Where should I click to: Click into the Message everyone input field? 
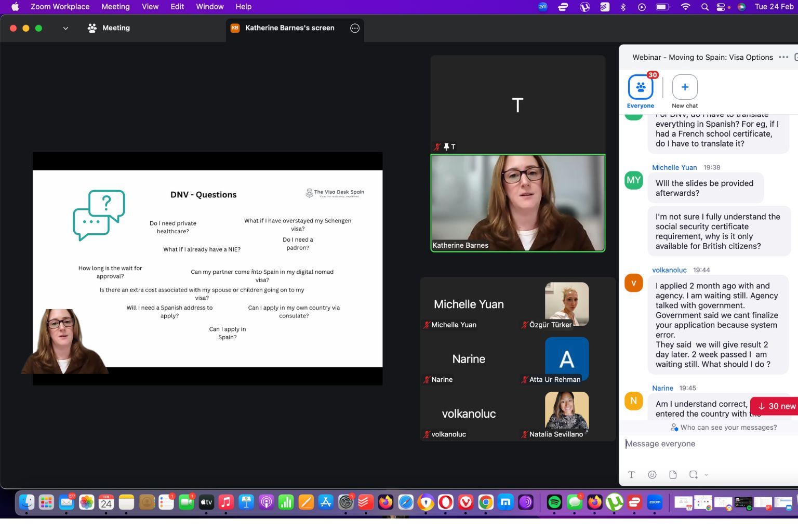[x=707, y=444]
